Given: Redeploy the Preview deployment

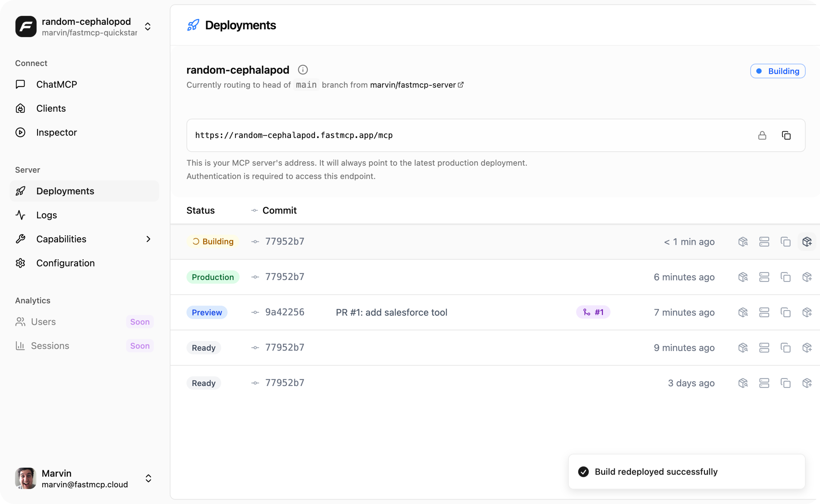Looking at the screenshot, I should click(808, 312).
